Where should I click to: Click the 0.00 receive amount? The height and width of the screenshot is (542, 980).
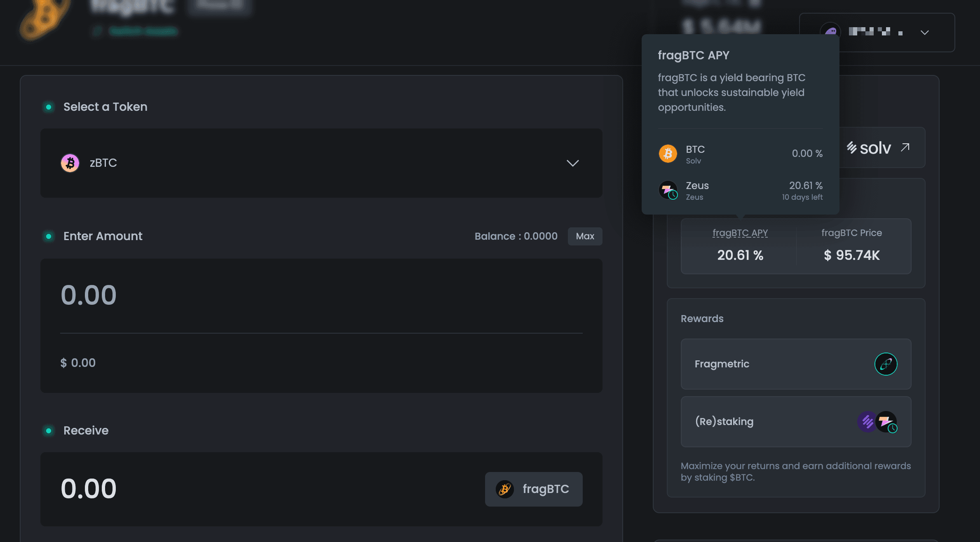click(89, 489)
